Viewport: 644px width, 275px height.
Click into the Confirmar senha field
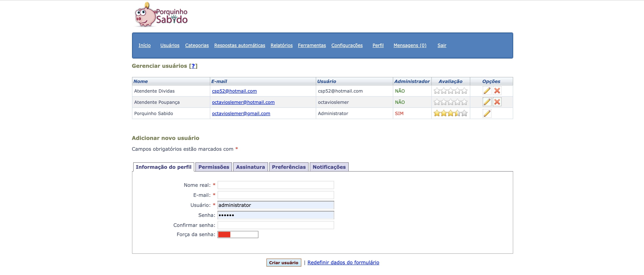click(275, 225)
